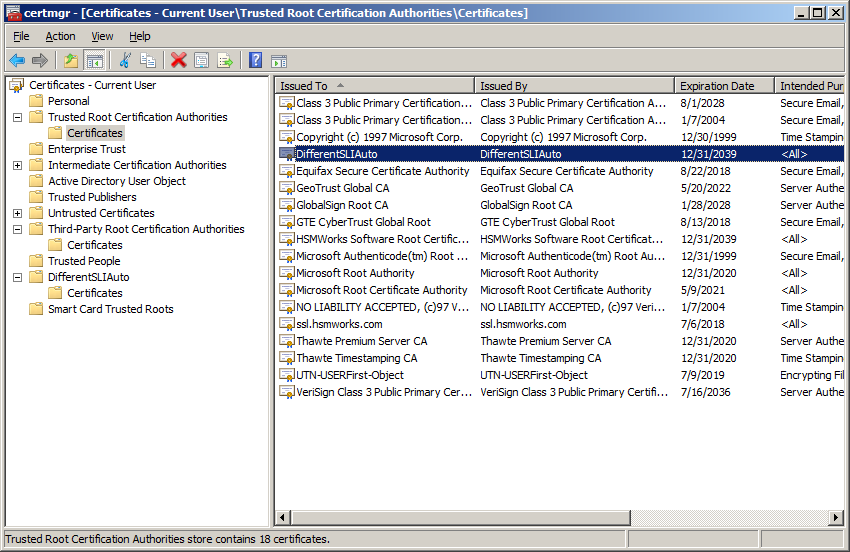Click the Certificates - Current User root icon
Viewport: 850px width, 552px height.
[17, 85]
